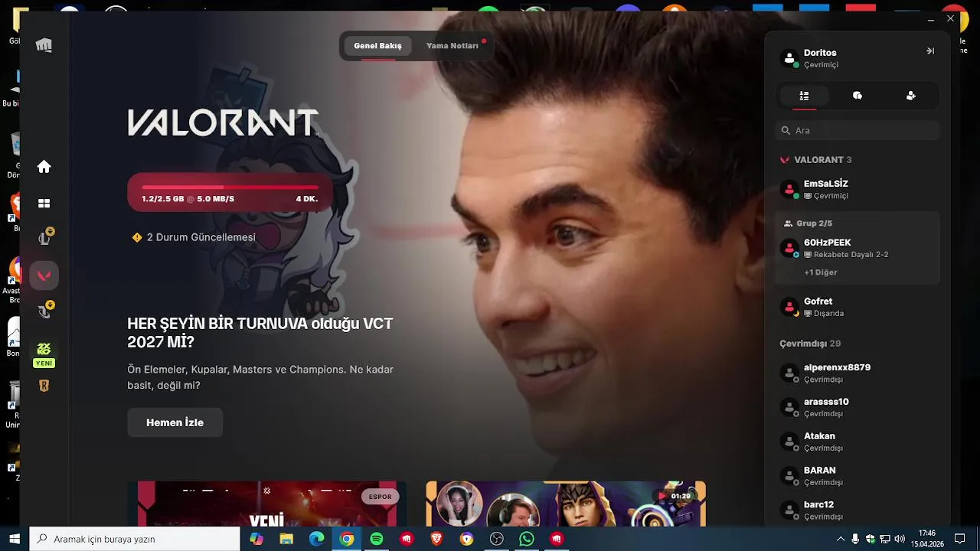Viewport: 980px width, 551px height.
Task: Click the Windows taskbar search box
Action: click(135, 539)
